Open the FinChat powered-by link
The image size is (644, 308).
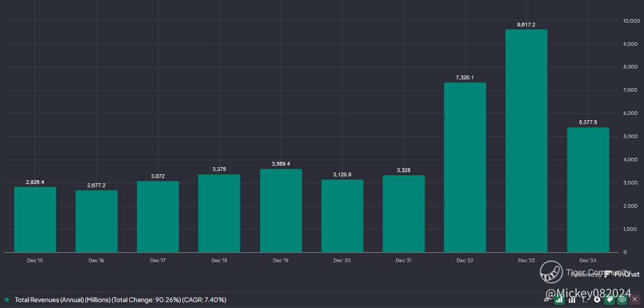(620, 274)
